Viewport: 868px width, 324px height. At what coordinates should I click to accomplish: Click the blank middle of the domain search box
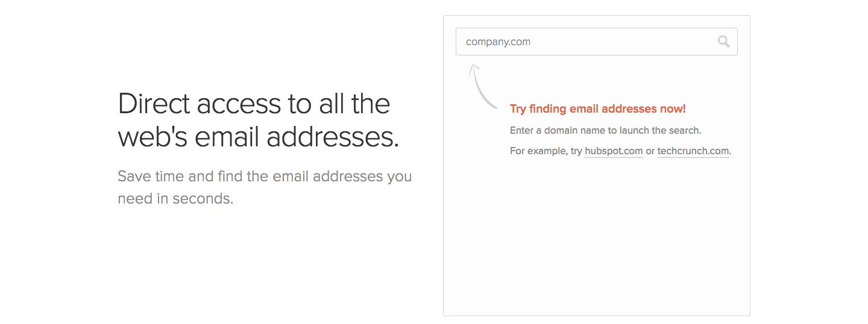point(621,42)
